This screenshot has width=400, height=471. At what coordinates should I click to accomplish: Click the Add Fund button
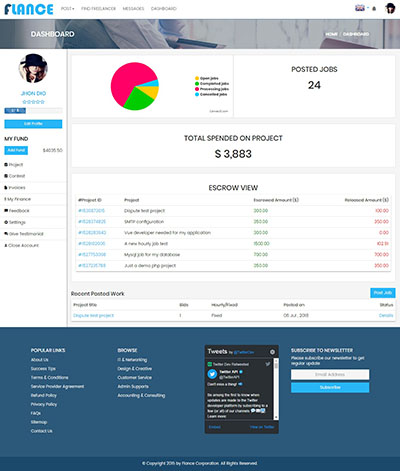(x=16, y=150)
